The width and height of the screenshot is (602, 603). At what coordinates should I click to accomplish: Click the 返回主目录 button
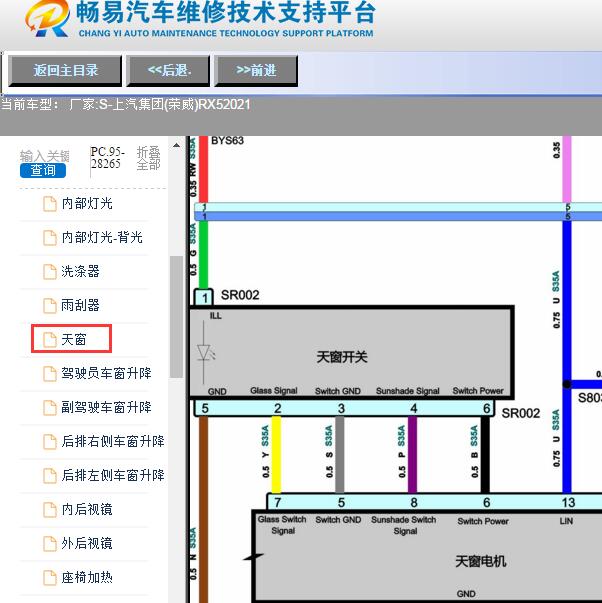pos(65,71)
